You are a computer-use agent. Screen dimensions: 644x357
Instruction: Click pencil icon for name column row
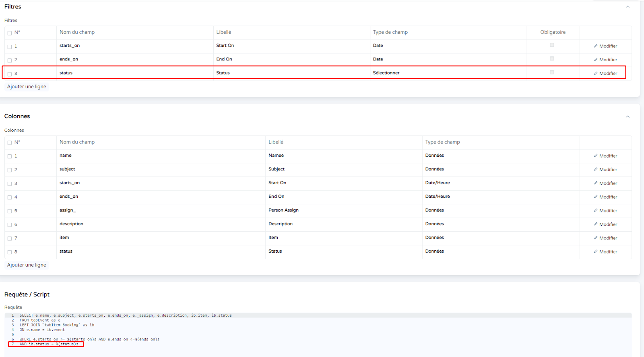pos(596,156)
